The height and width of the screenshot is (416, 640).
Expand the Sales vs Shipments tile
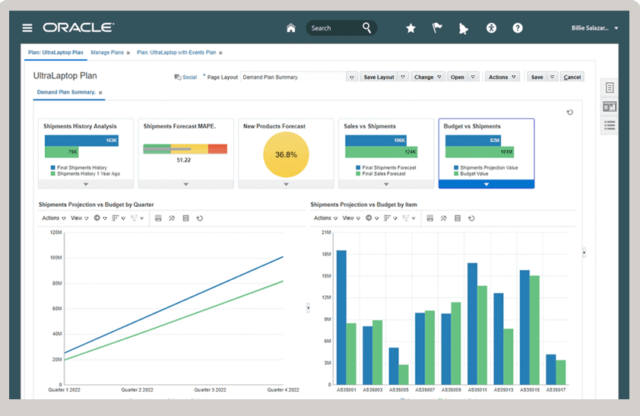pyautogui.click(x=386, y=185)
